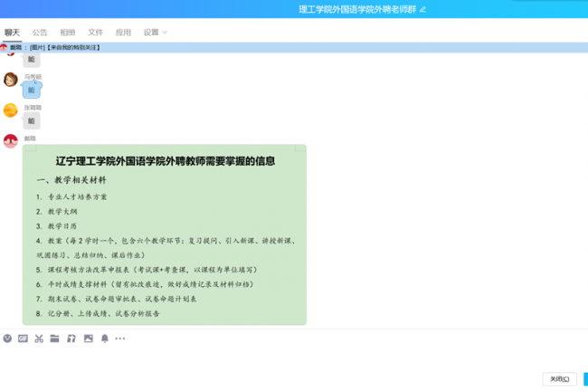Open the 公告 tab
Image resolution: width=588 pixels, height=392 pixels.
coord(40,33)
